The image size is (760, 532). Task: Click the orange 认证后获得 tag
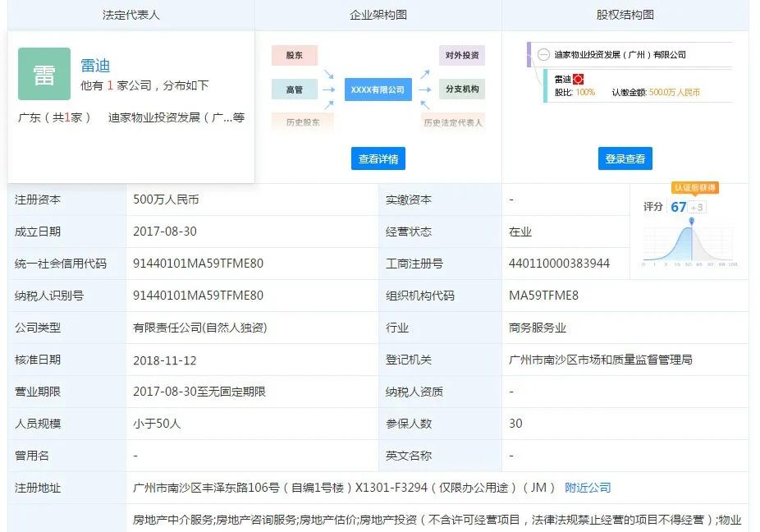click(694, 188)
